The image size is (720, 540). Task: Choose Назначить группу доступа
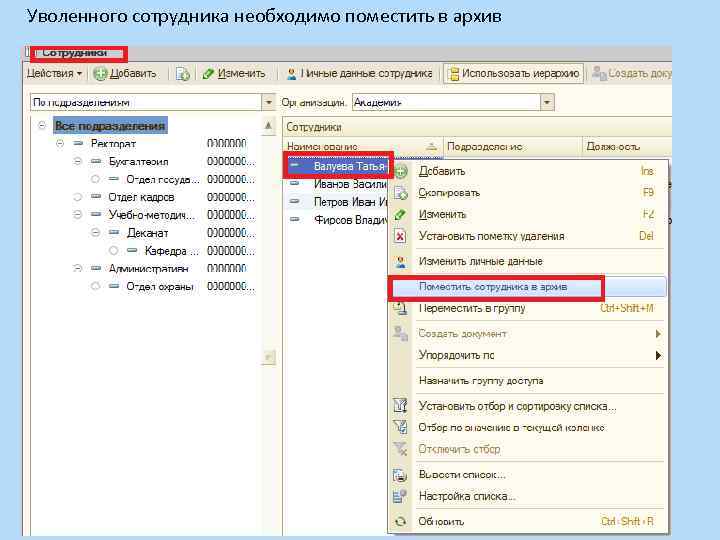(x=528, y=381)
